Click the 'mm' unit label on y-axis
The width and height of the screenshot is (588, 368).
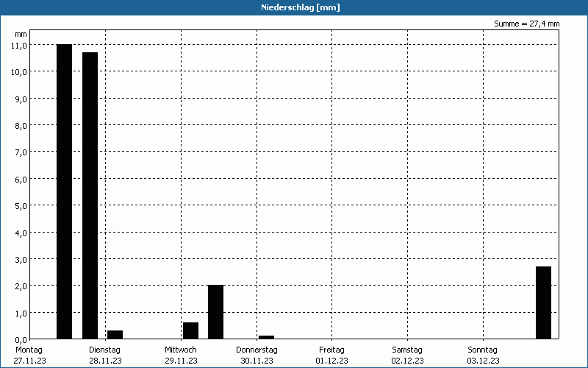pos(21,35)
